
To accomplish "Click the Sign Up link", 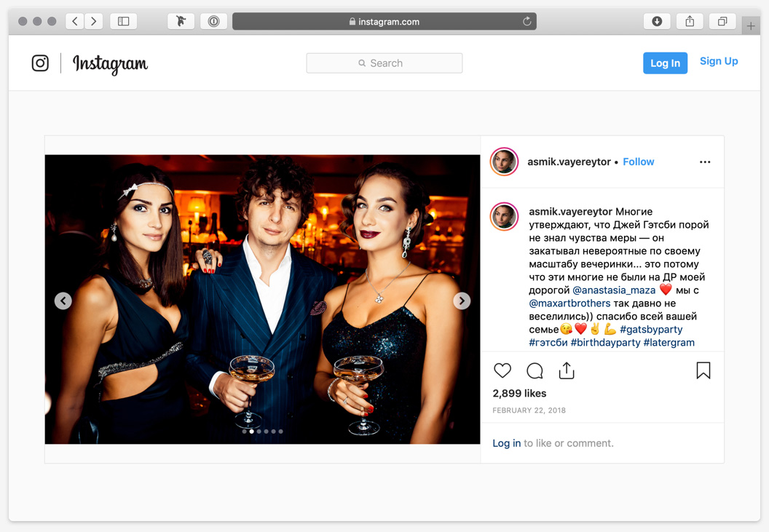I will point(719,62).
